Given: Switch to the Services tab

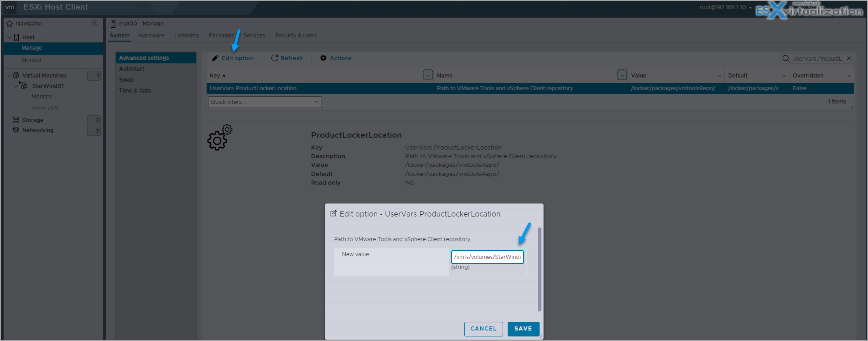Looking at the screenshot, I should 254,36.
